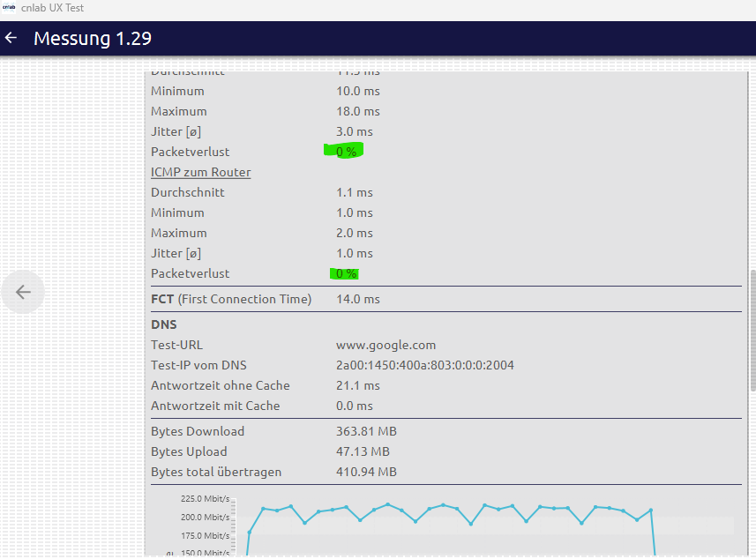Click the Bytes total übertragen value 410.94 MB
This screenshot has height=559, width=756.
pyautogui.click(x=366, y=472)
